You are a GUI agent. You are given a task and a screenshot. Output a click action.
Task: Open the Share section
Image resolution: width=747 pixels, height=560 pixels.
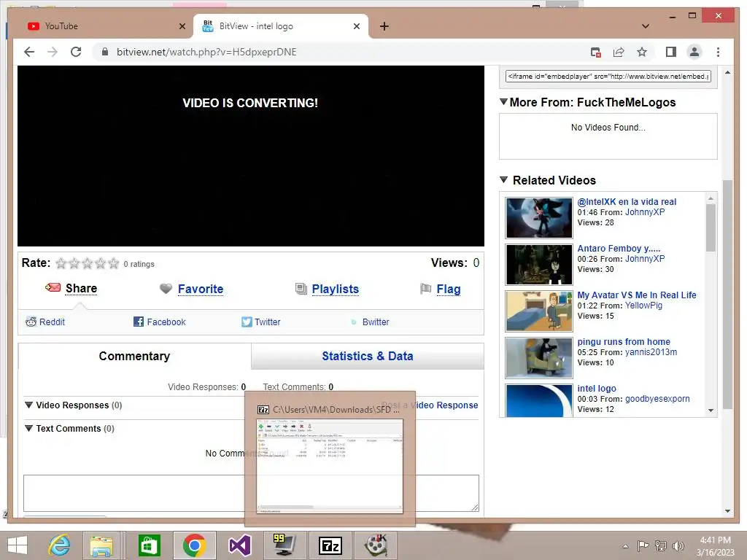coord(81,289)
